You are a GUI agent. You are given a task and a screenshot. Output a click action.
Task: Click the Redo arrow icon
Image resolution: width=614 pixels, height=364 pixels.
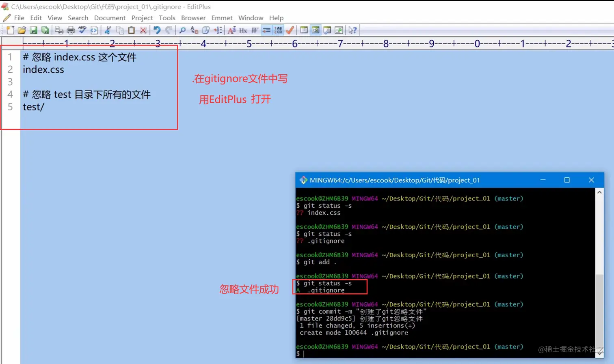[169, 30]
